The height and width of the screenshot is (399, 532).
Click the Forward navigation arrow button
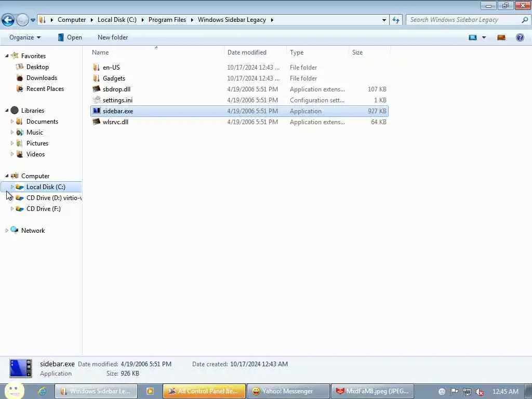[22, 20]
